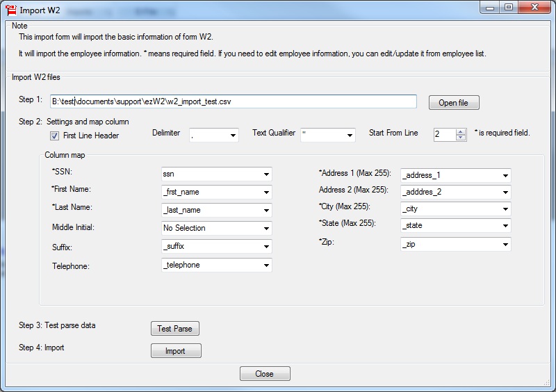This screenshot has height=392, width=556.
Task: Click the Import button in Step 4
Action: click(176, 351)
